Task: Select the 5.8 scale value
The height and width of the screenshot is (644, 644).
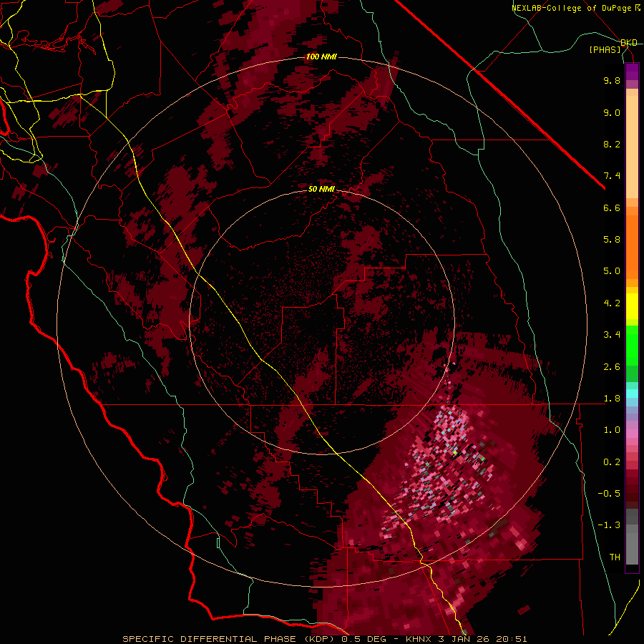Action: 612,240
